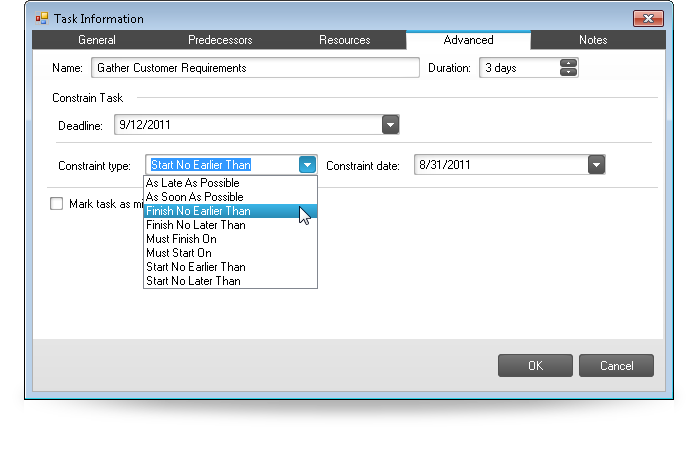This screenshot has width=700, height=450.
Task: Choose As Late As Possible option
Action: click(230, 183)
